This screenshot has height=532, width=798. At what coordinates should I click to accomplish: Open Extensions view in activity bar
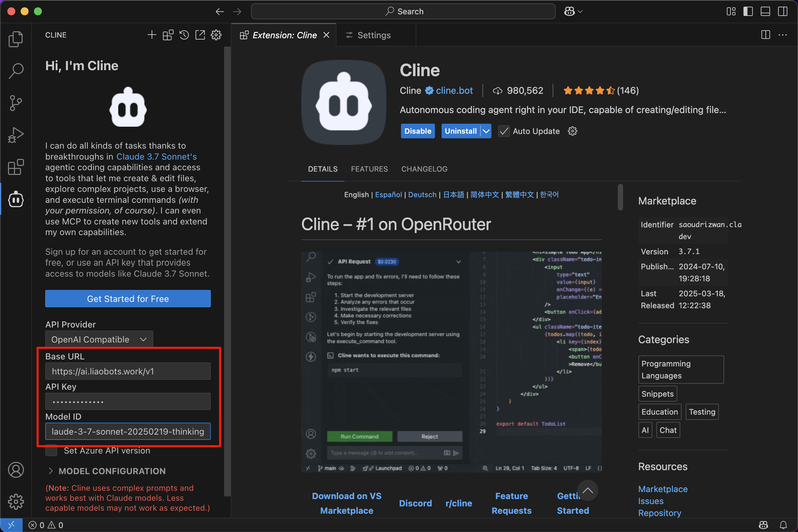click(x=16, y=167)
